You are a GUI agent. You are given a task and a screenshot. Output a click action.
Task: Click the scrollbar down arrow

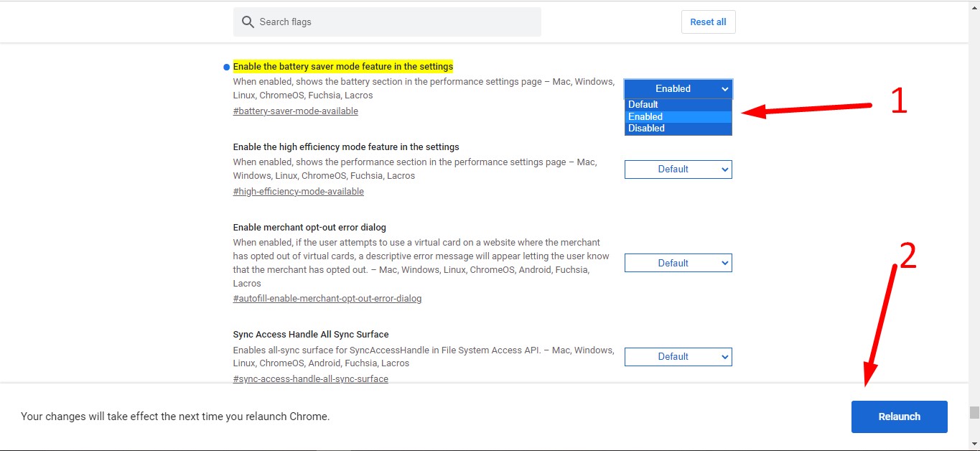974,444
